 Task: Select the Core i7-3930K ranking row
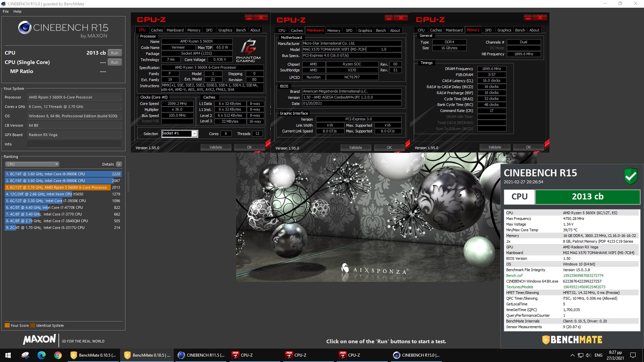(x=63, y=201)
